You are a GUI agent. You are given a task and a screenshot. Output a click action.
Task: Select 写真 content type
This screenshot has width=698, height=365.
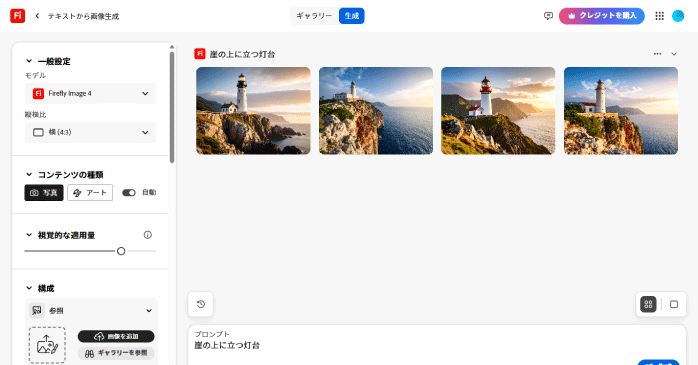click(44, 193)
